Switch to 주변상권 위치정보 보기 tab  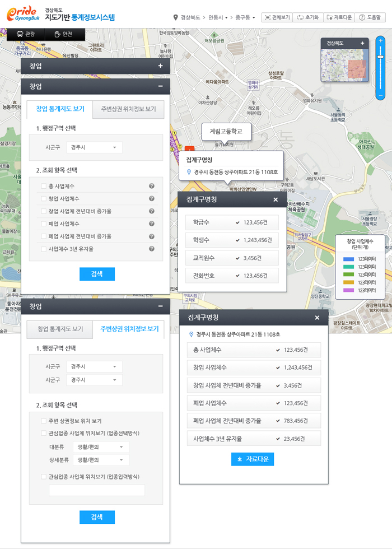(128, 109)
